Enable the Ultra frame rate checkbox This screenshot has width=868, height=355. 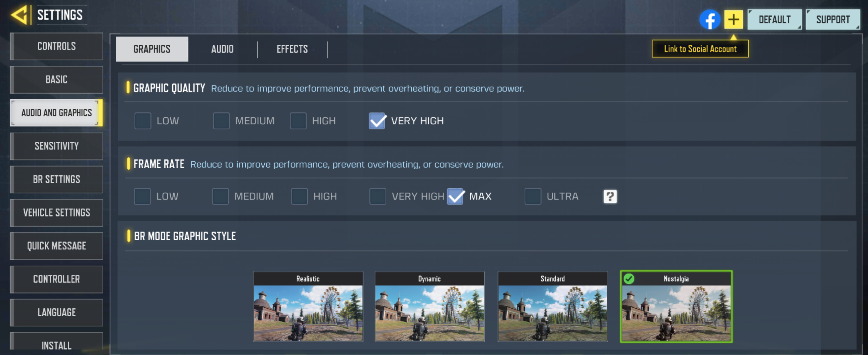[533, 196]
